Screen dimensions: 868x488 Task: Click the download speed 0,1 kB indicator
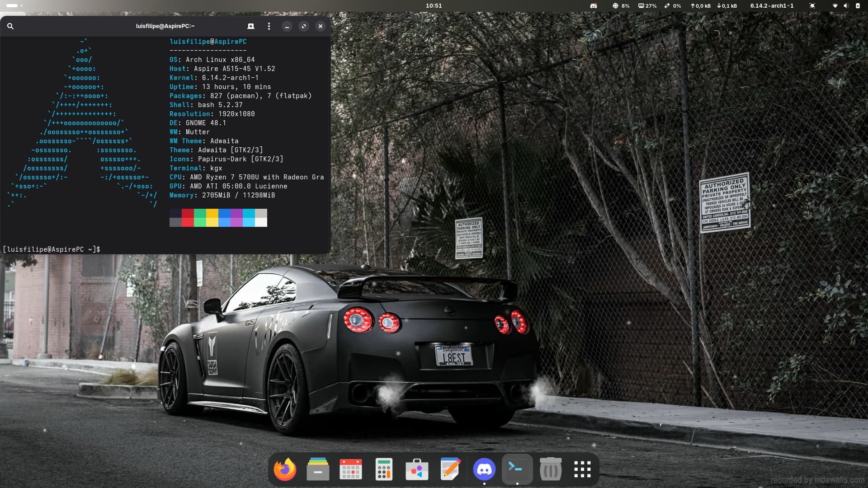coord(727,6)
